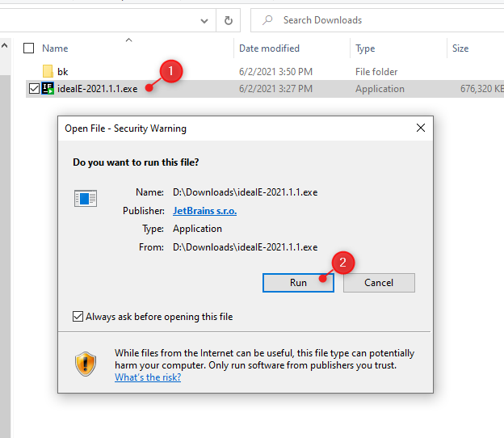Close the Security Warning dialog
504x438 pixels.
point(421,128)
